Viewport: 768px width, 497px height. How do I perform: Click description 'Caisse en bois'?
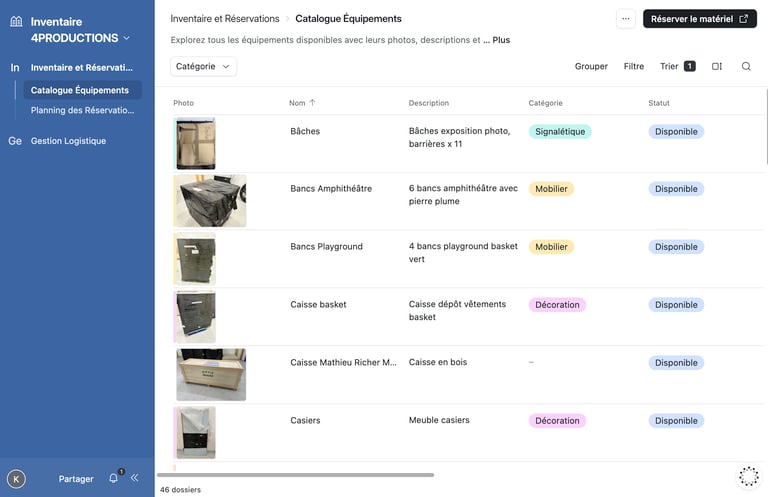click(437, 362)
